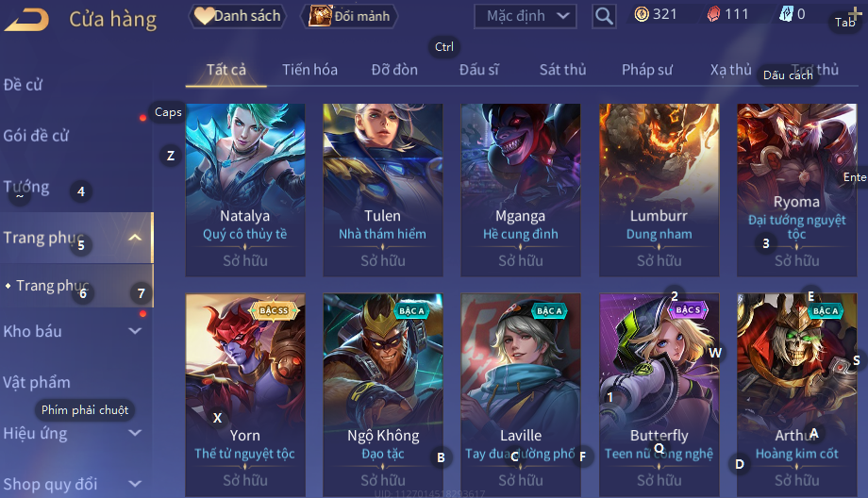The image size is (868, 498).
Task: Open the search magnifier icon
Action: [x=604, y=16]
